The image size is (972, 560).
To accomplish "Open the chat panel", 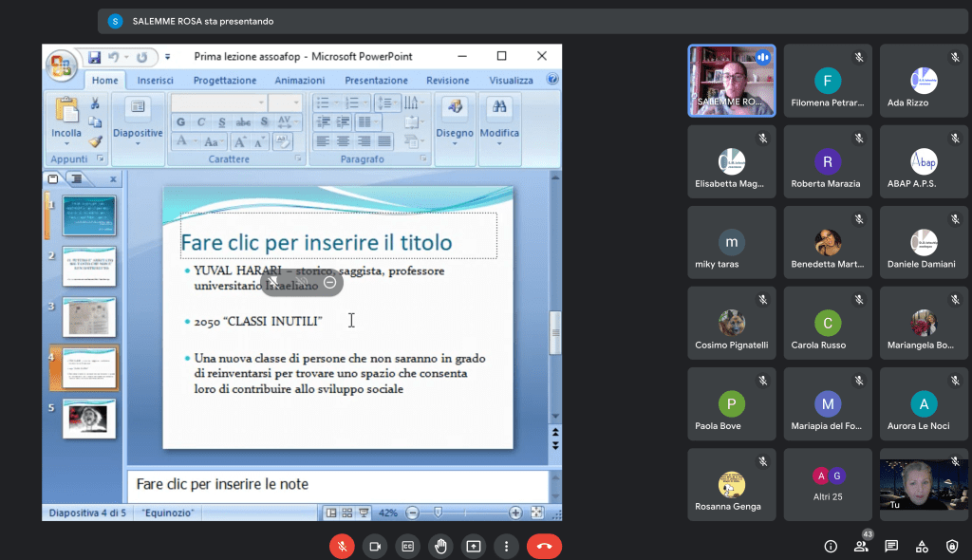I will [891, 546].
